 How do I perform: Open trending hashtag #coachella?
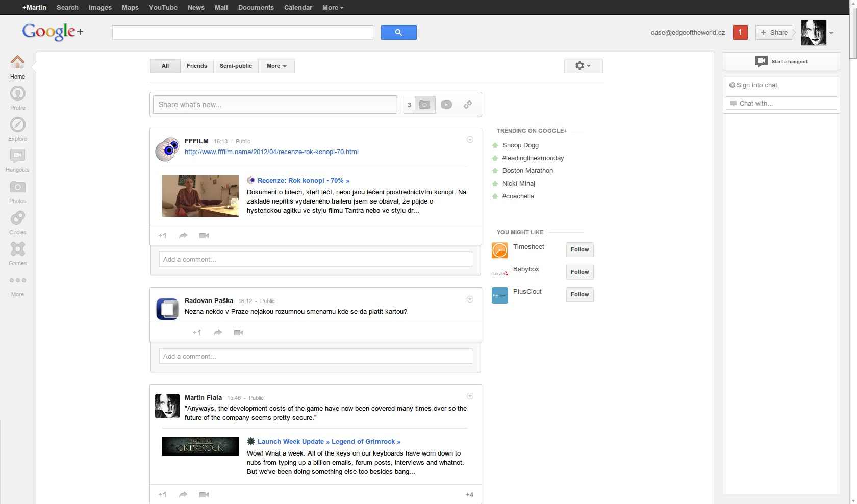click(x=518, y=196)
